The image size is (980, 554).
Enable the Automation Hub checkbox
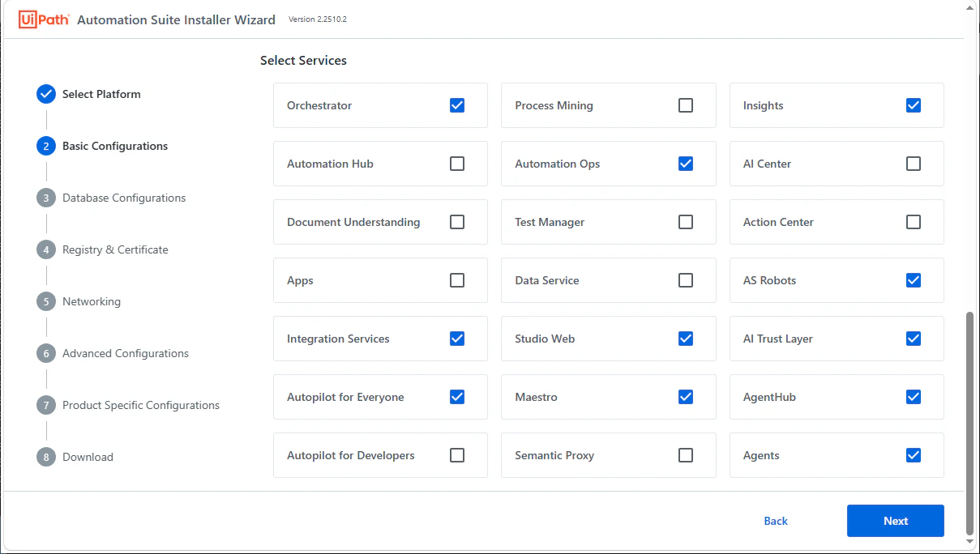pos(457,164)
